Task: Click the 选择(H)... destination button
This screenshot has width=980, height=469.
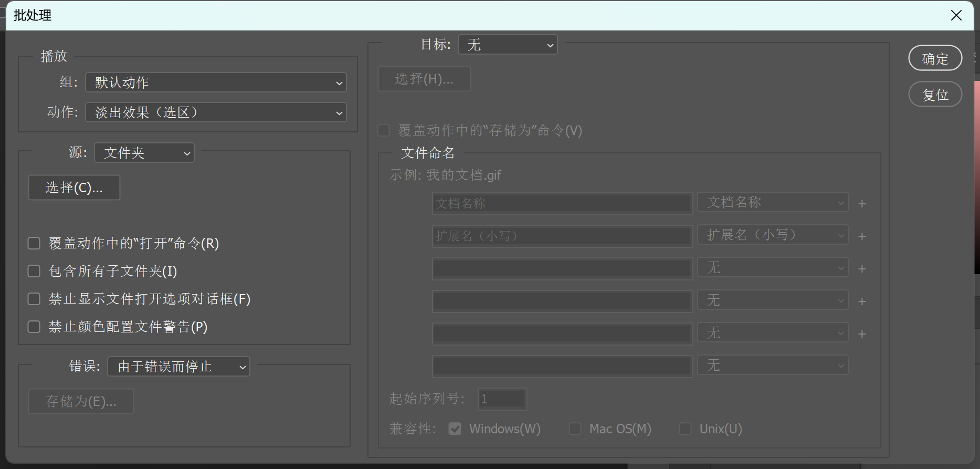Action: click(x=424, y=79)
